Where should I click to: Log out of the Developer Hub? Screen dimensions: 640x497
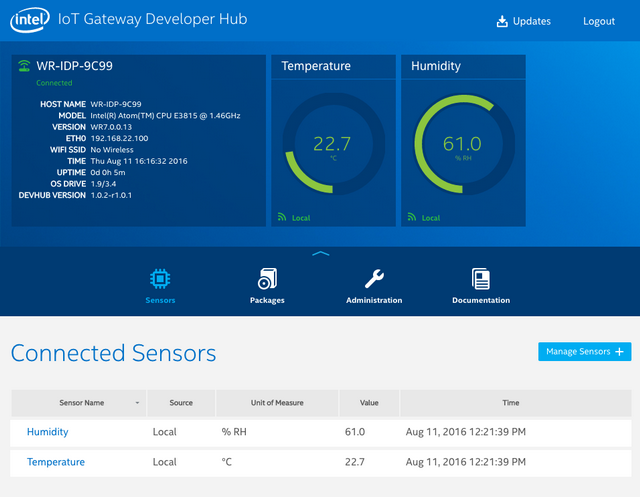click(x=598, y=21)
